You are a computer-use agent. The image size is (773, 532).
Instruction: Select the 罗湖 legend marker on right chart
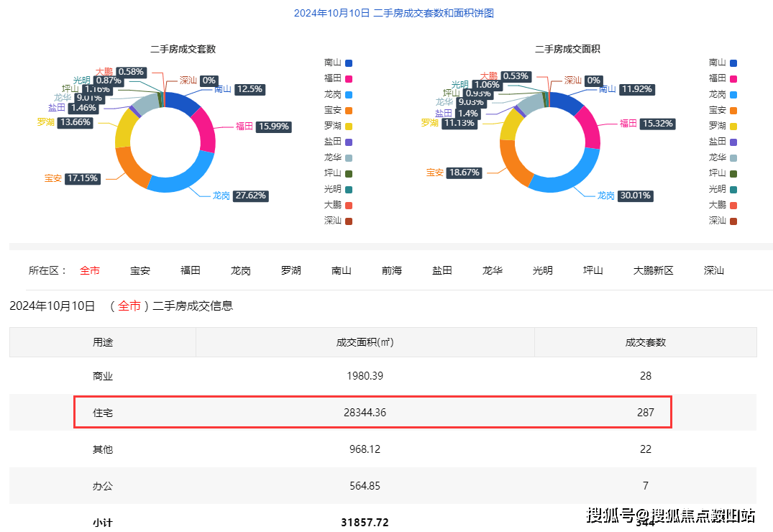(x=732, y=126)
